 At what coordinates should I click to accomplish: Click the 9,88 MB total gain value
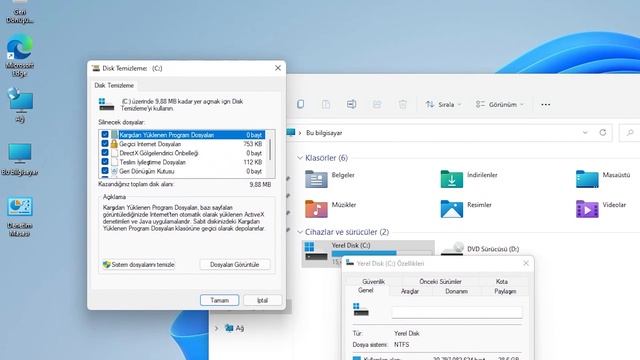pos(260,184)
